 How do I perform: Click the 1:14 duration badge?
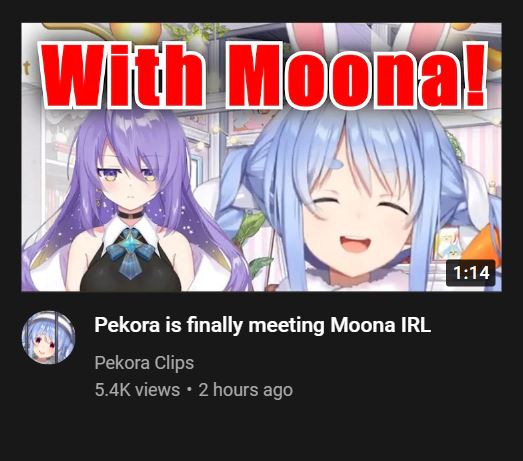(x=470, y=273)
